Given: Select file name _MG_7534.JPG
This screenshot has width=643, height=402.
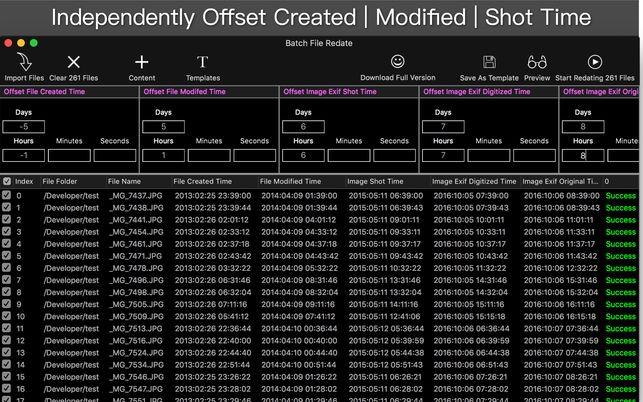Looking at the screenshot, I should [136, 365].
